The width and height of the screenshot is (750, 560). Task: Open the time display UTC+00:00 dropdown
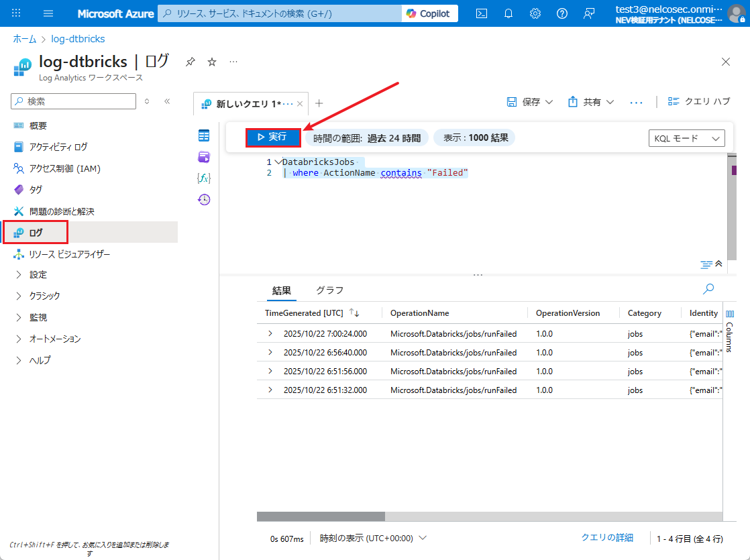[373, 538]
